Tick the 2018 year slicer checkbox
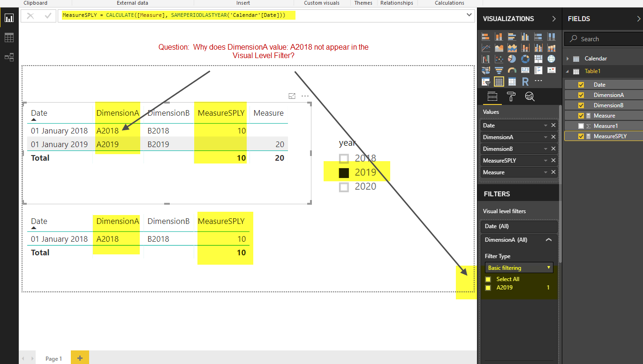Screen dimensions: 643x364 344,158
